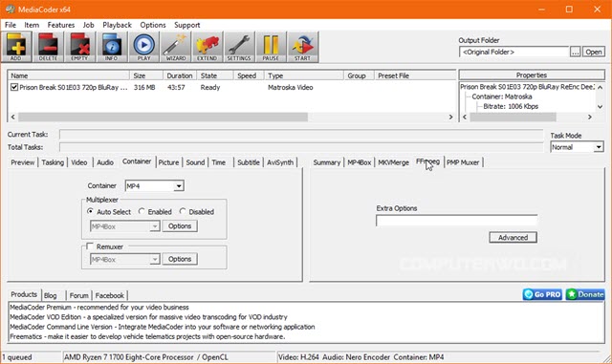Click the Properties panel scroll down arrow
This screenshot has height=364, width=612.
pyautogui.click(x=600, y=106)
